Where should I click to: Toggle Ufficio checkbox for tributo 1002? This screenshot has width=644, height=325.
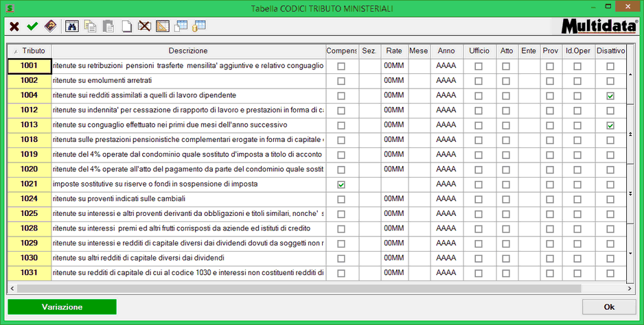coord(479,81)
